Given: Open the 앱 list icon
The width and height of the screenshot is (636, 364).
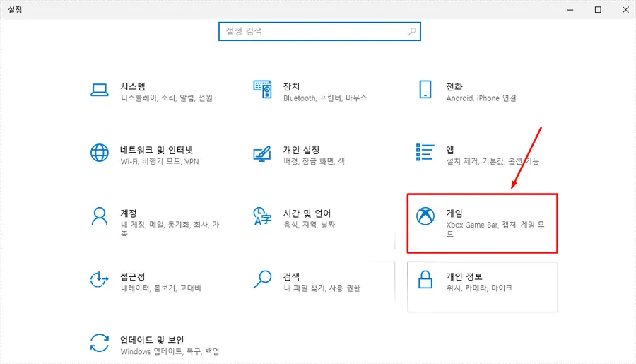Looking at the screenshot, I should coord(425,152).
